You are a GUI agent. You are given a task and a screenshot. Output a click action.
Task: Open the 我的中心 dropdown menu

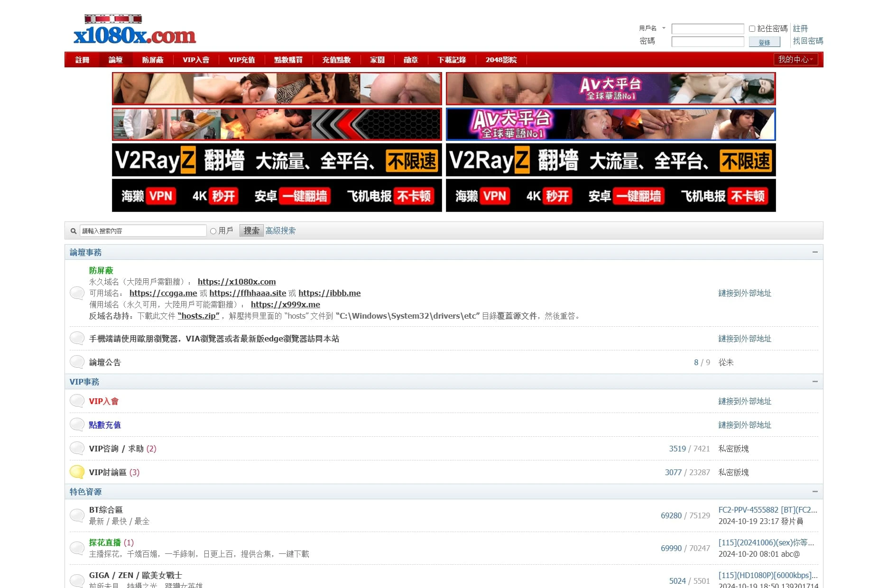pyautogui.click(x=795, y=59)
